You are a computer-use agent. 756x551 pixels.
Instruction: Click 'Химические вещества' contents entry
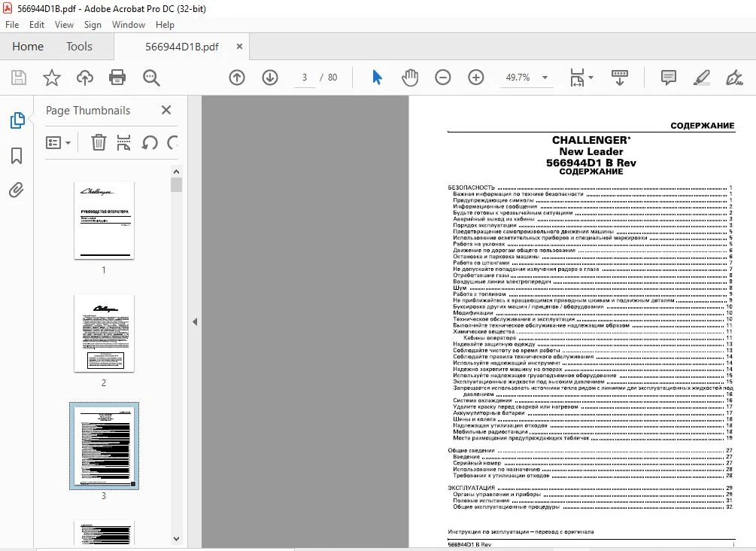[484, 332]
